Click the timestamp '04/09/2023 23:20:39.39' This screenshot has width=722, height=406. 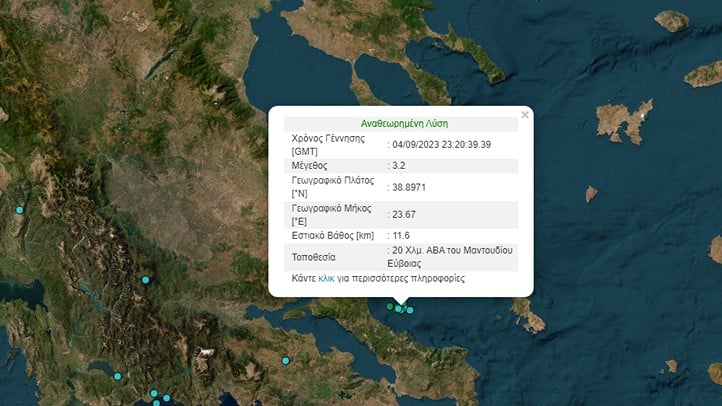pos(442,145)
